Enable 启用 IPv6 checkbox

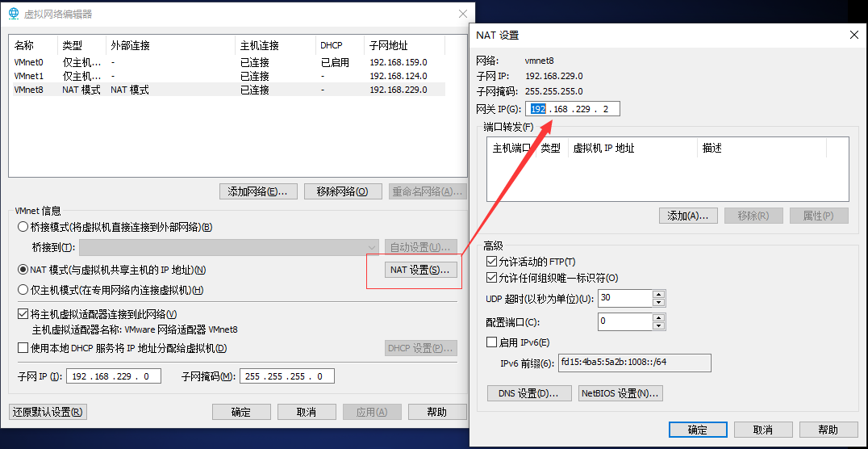pos(490,342)
